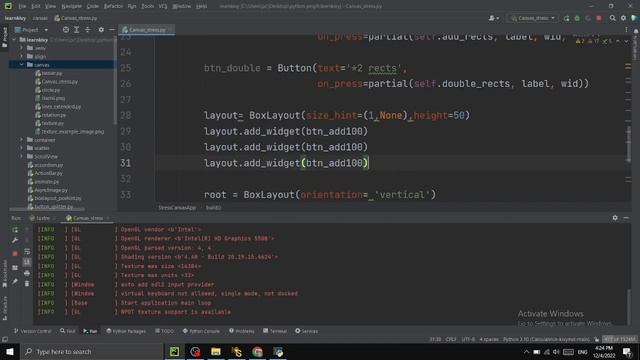
Task: Open Canvas_stress.py in project tree
Action: click(56, 82)
